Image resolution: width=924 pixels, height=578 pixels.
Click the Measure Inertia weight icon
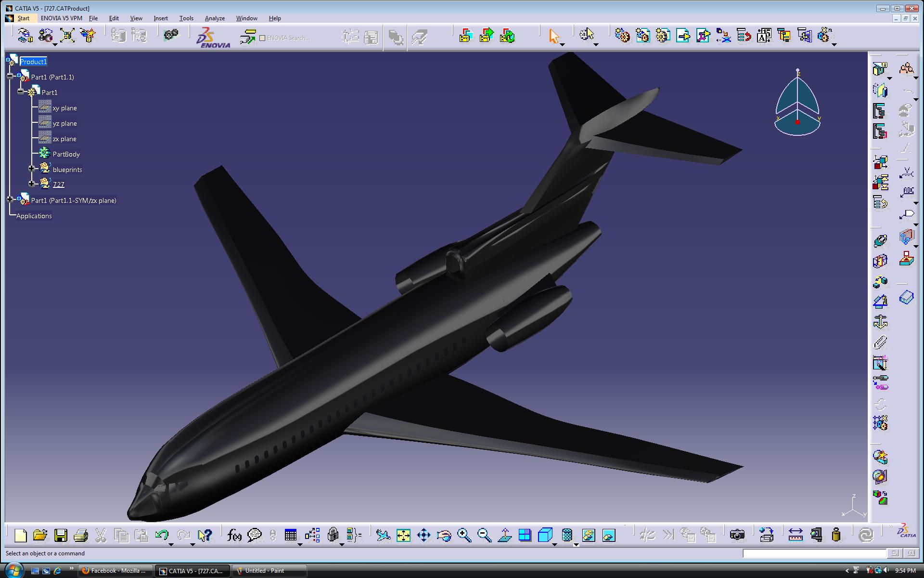pyautogui.click(x=836, y=535)
